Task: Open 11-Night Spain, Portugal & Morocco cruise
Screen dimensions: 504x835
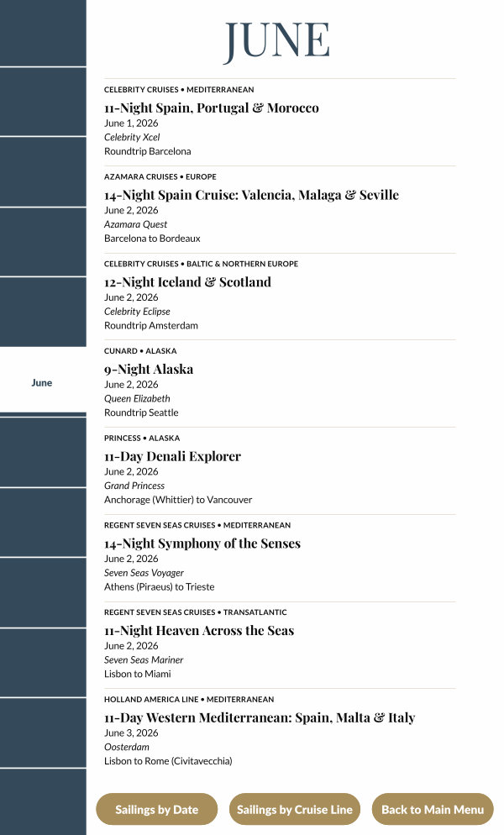Action: (212, 108)
